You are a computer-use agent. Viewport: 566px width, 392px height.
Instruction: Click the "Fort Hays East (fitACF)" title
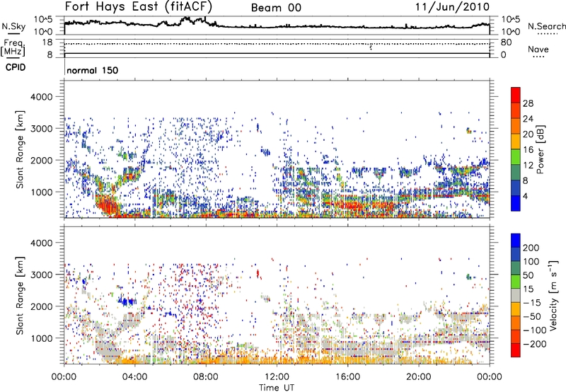138,7
